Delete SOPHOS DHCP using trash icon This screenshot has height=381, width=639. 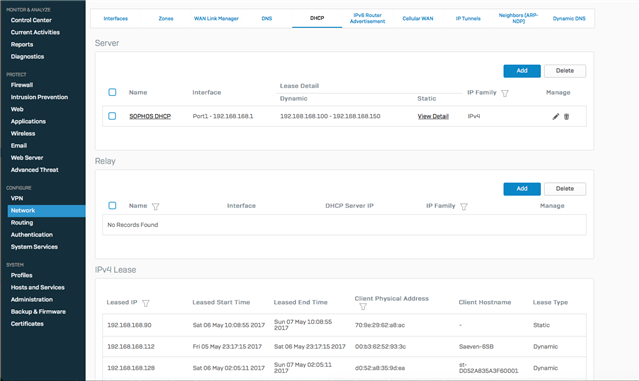point(566,117)
